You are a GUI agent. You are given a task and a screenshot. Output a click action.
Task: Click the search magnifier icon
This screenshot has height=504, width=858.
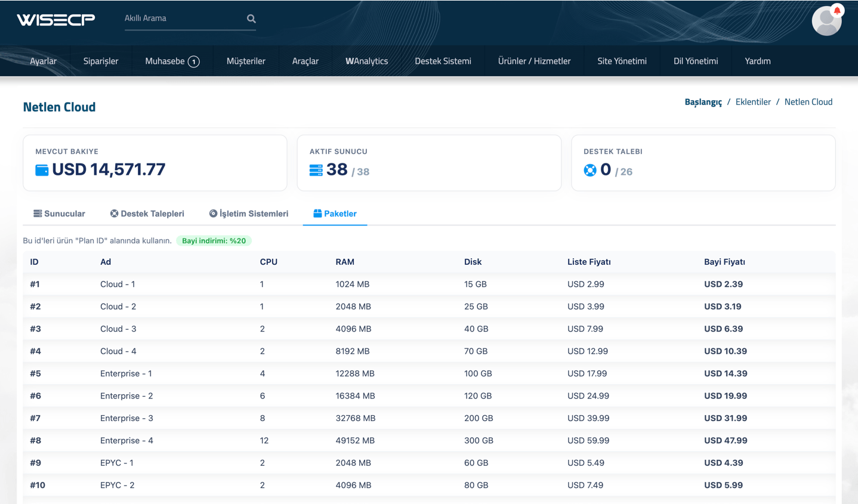251,18
